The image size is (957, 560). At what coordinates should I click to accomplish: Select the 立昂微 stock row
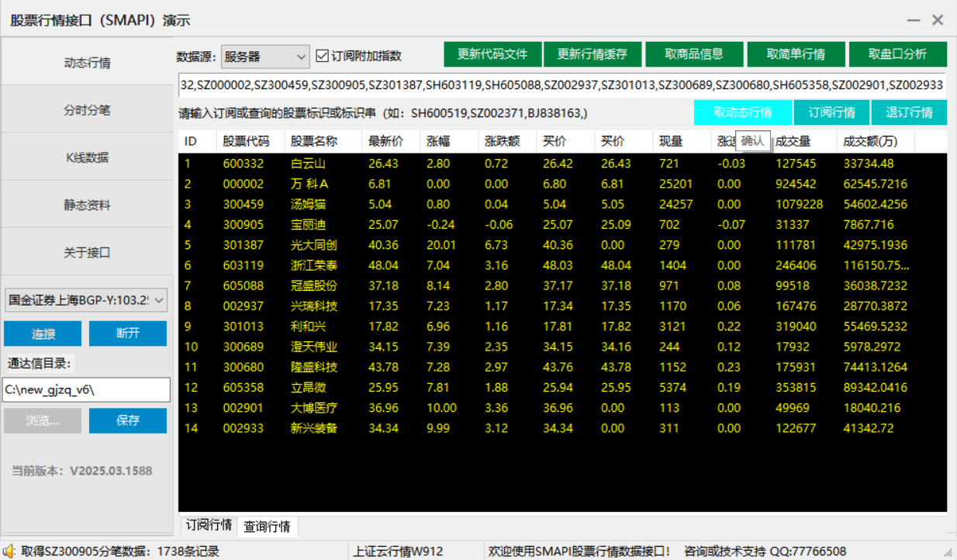pos(562,386)
